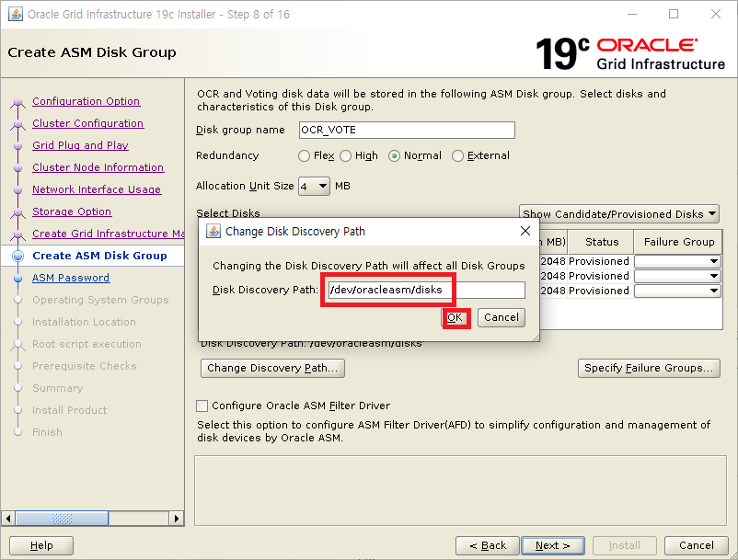This screenshot has height=560, width=738.
Task: Open Storage Option step
Action: 72,211
